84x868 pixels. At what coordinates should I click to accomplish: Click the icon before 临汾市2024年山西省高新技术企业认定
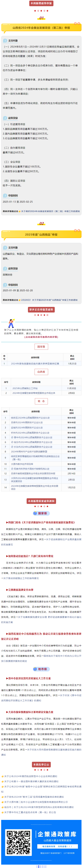[12, 442]
